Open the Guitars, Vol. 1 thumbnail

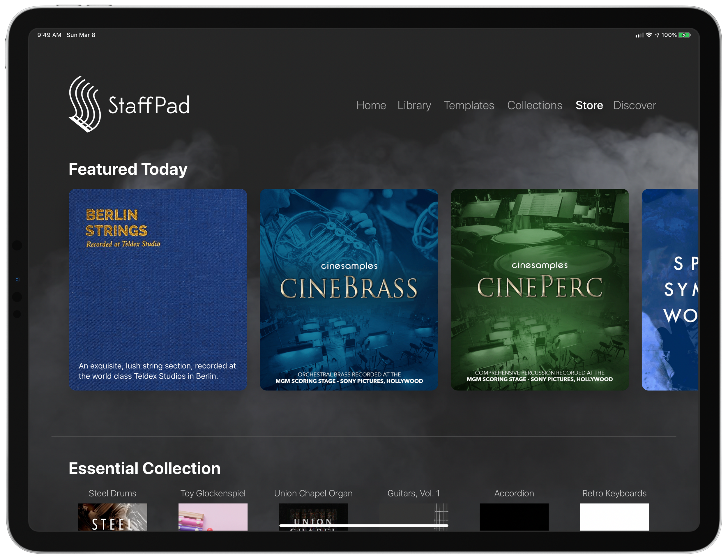(414, 517)
